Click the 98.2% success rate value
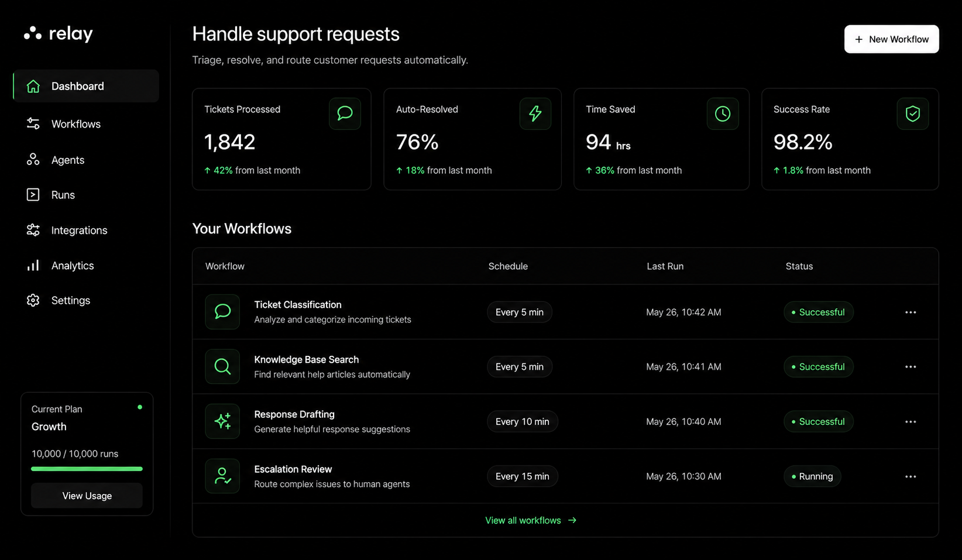 [803, 142]
